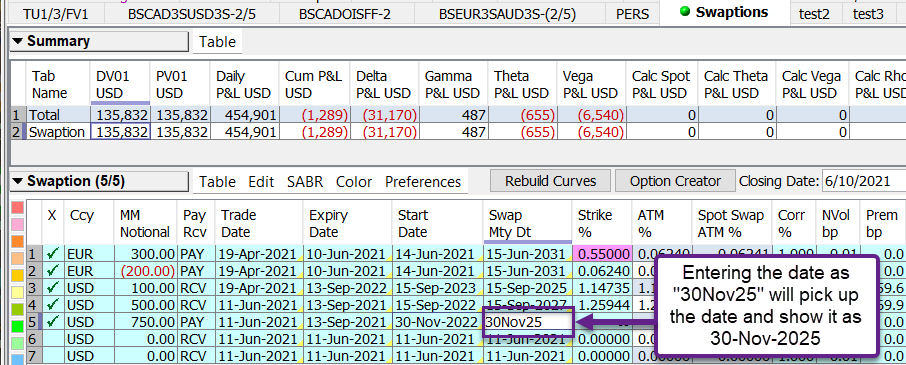906x365 pixels.
Task: Click the Trade Date cell in row 4
Action: pyautogui.click(x=258, y=304)
